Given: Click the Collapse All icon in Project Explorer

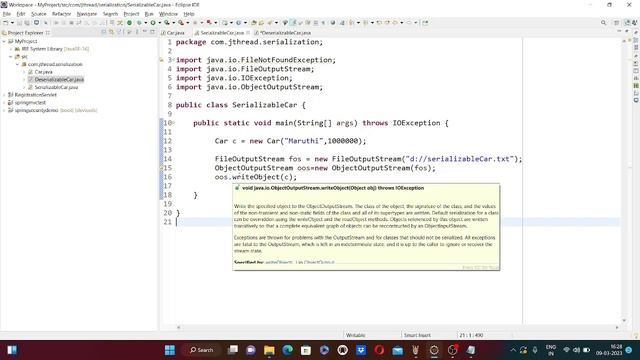Looking at the screenshot, I should [x=104, y=32].
